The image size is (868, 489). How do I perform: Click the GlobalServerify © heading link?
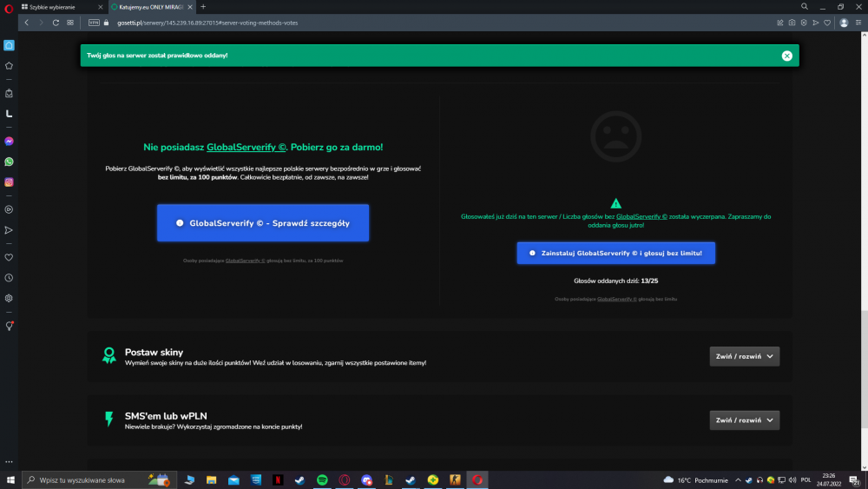(x=246, y=148)
